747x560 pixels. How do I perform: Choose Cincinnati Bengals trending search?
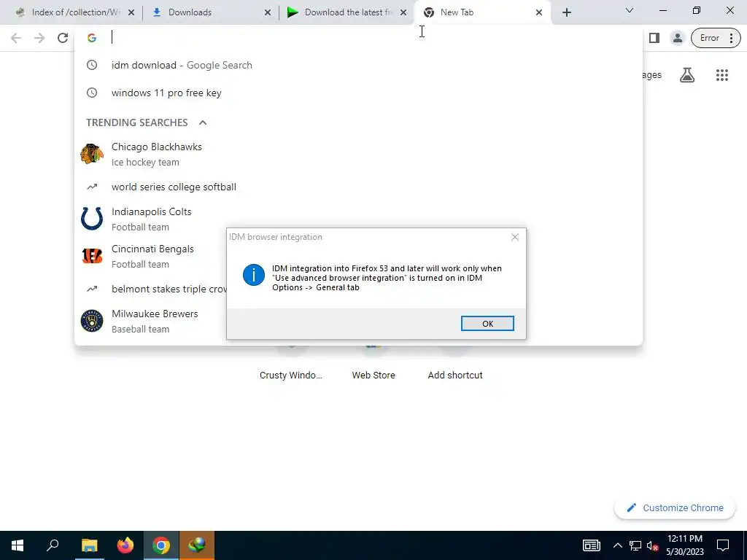pyautogui.click(x=150, y=256)
